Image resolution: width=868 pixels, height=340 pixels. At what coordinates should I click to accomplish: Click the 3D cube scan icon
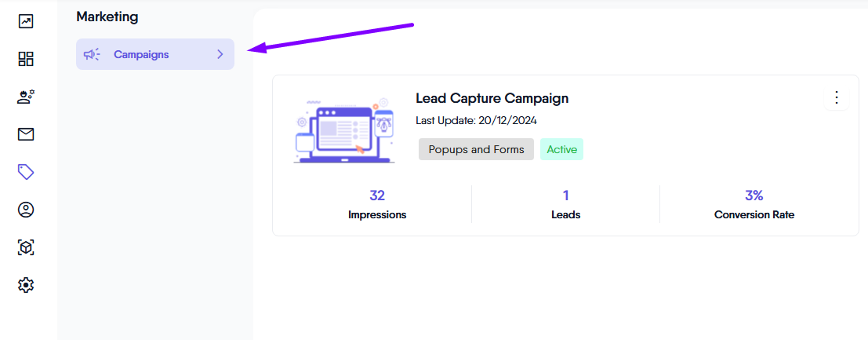(x=26, y=247)
